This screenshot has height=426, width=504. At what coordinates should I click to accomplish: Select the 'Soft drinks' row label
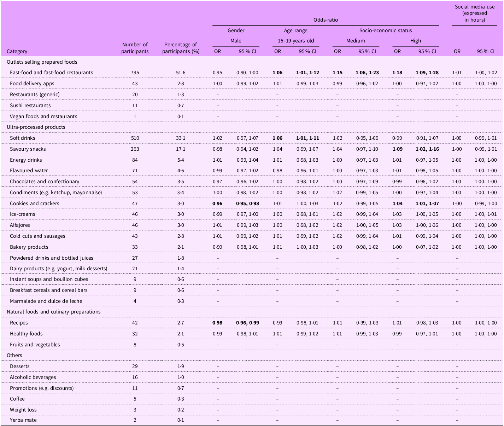(23, 138)
